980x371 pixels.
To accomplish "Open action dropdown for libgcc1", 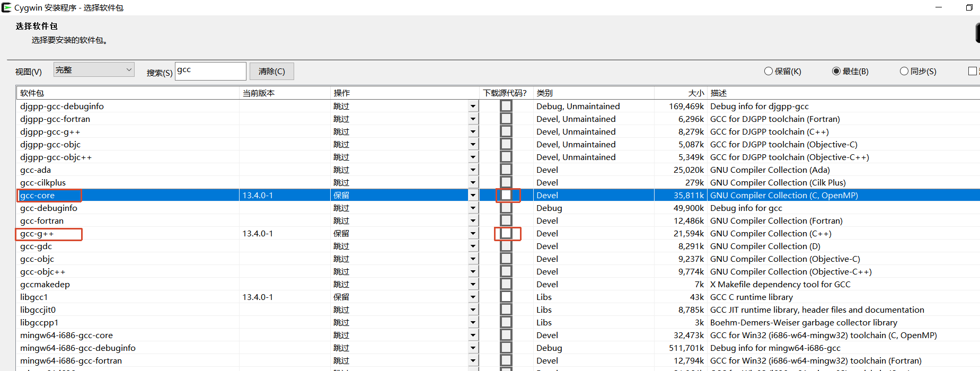I will pyautogui.click(x=473, y=297).
